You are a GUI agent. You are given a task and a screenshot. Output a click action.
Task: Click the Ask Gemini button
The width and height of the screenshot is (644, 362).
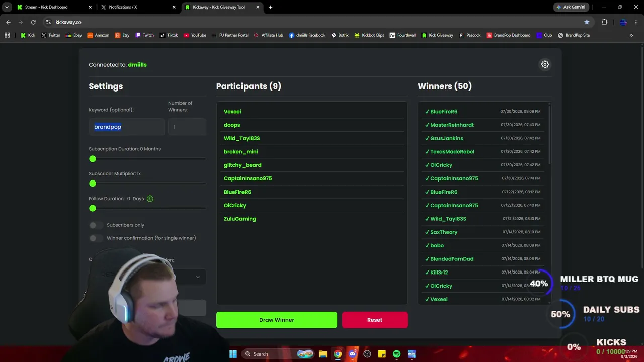tap(571, 7)
